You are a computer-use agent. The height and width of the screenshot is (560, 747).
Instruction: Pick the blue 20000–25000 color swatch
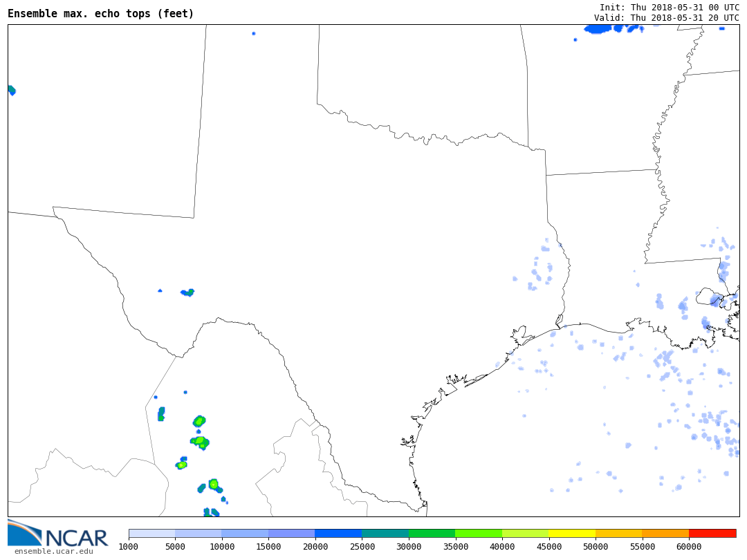pos(338,533)
